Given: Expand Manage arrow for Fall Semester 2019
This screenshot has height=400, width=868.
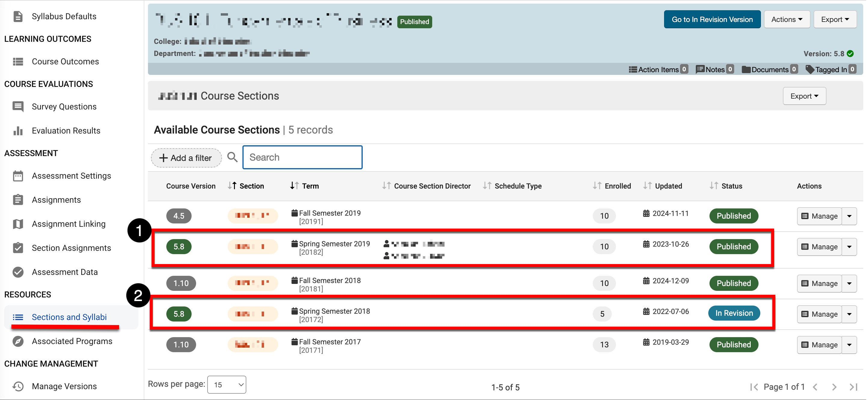Looking at the screenshot, I should click(849, 216).
